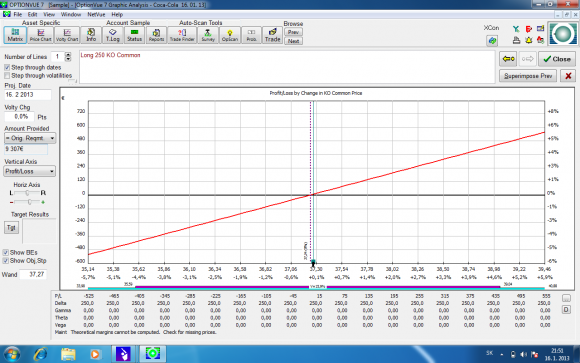This screenshot has width=580, height=363.
Task: Enable Step through volatilities checkbox
Action: 7,75
